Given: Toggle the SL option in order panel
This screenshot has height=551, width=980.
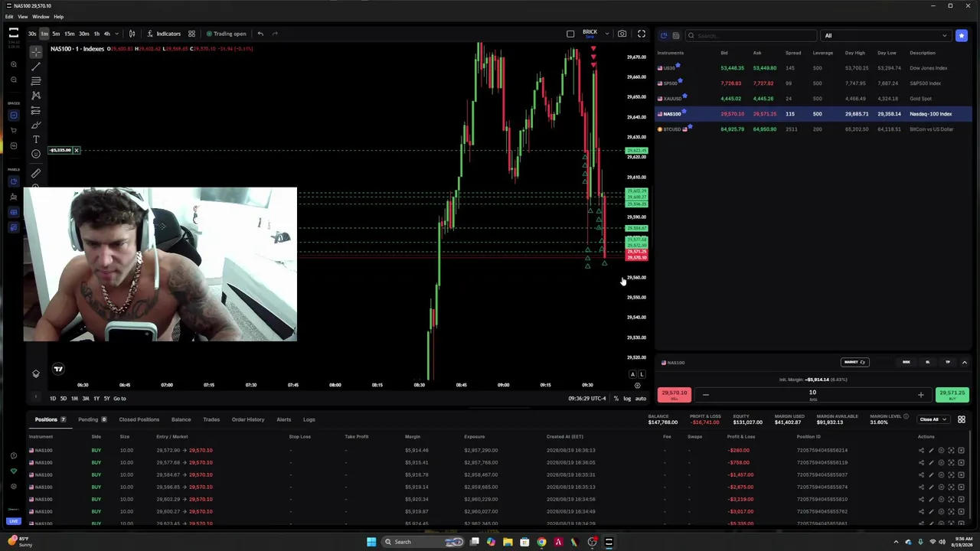Looking at the screenshot, I should [x=927, y=362].
